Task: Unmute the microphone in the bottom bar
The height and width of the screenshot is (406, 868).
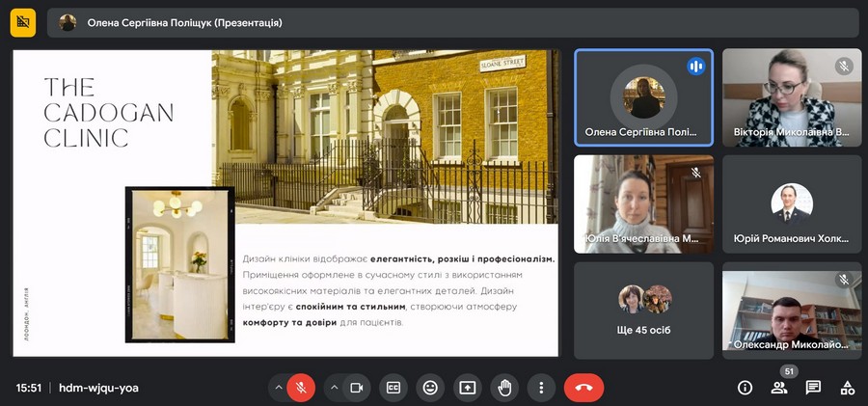Action: tap(301, 388)
